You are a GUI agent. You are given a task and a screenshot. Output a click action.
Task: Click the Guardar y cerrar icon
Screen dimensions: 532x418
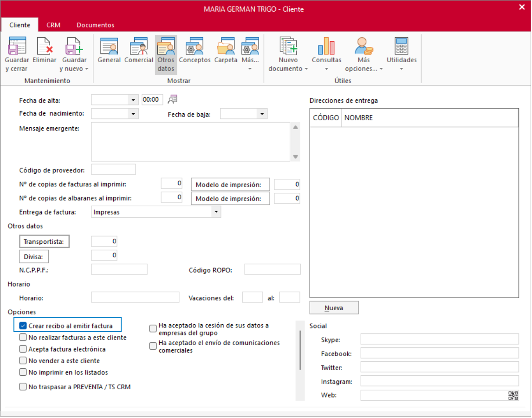[17, 46]
